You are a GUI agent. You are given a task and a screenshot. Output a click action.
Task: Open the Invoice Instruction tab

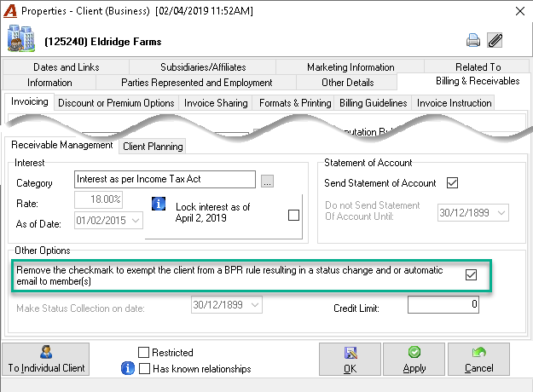click(455, 103)
